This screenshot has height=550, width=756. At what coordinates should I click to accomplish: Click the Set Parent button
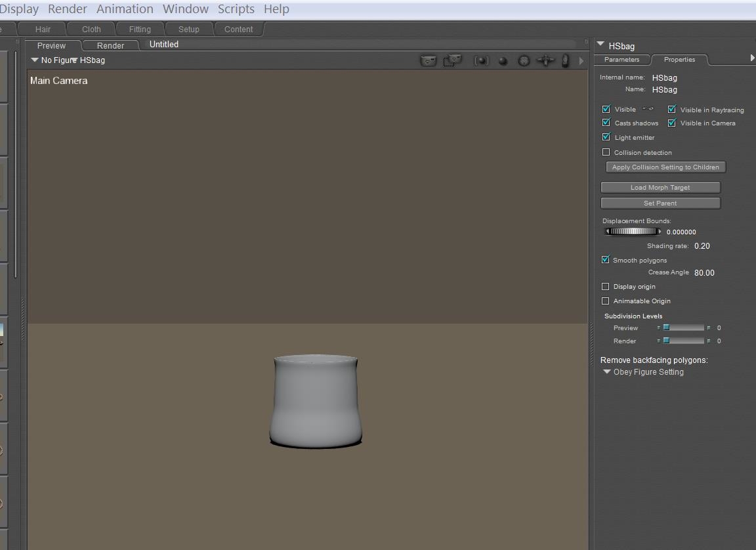click(660, 203)
